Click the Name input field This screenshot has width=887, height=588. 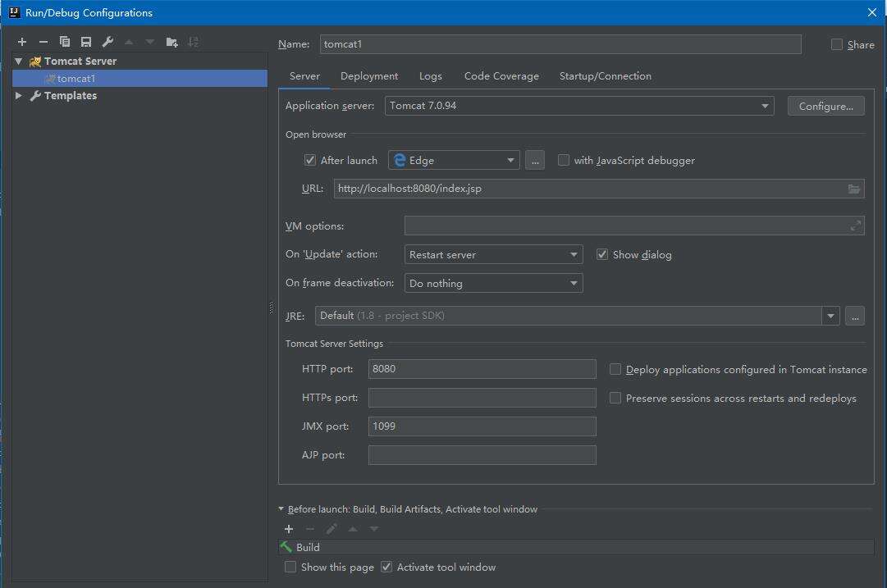click(560, 44)
